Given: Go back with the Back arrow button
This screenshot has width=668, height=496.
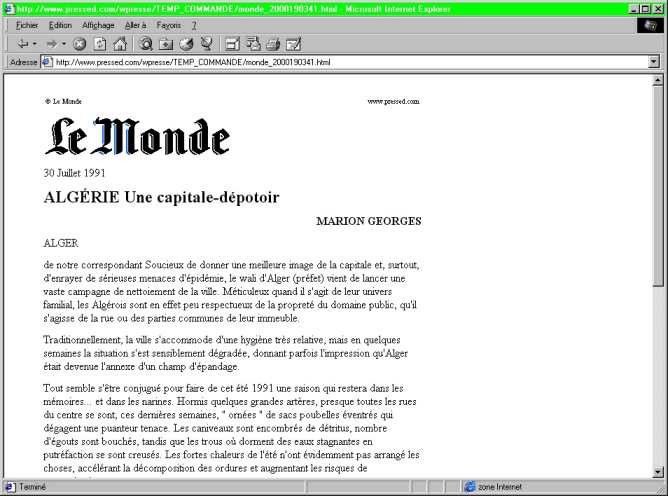Looking at the screenshot, I should pos(23,44).
